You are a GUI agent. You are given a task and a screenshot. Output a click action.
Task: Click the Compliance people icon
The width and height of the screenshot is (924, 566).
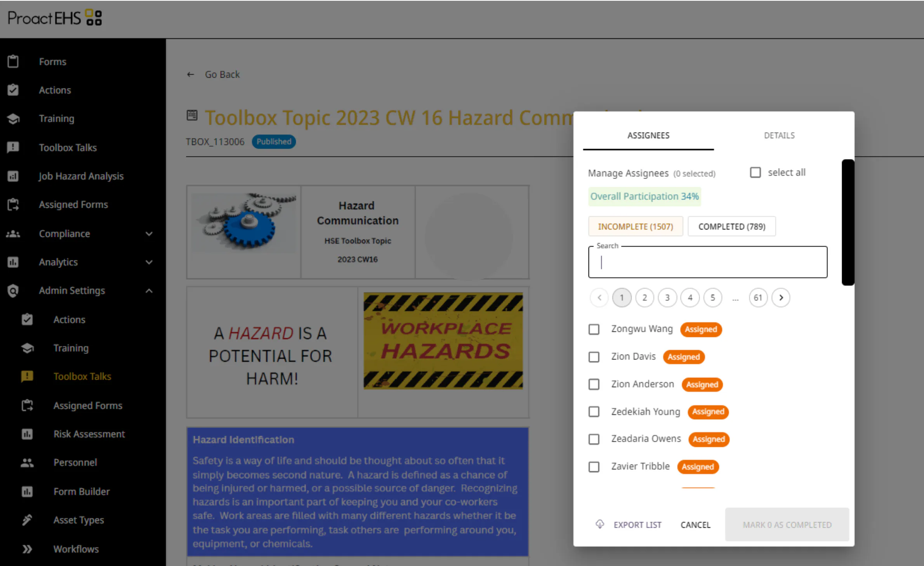(13, 234)
